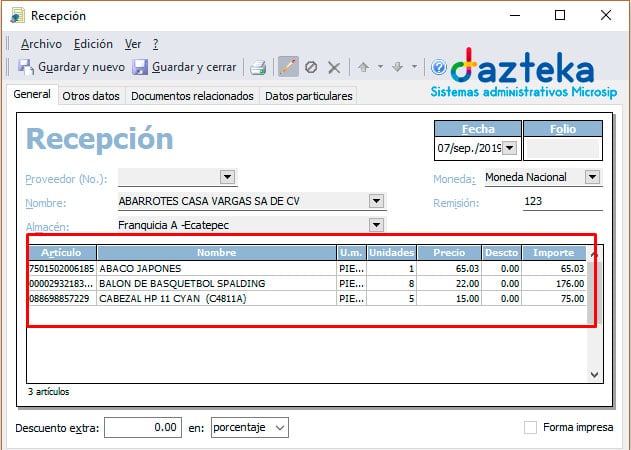Click the Remisión field with 123
This screenshot has width=631, height=450.
[563, 201]
